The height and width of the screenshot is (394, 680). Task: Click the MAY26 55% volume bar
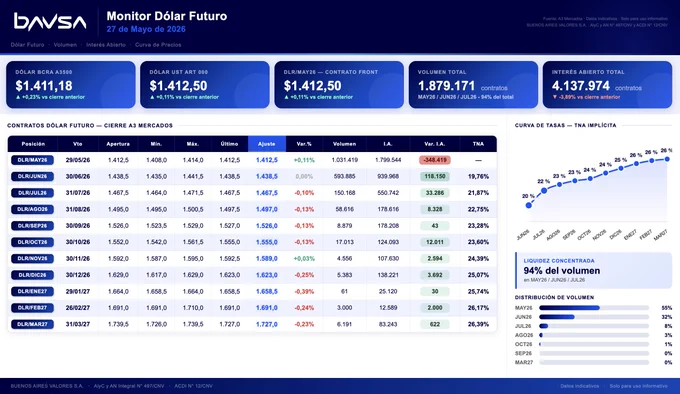pos(594,308)
